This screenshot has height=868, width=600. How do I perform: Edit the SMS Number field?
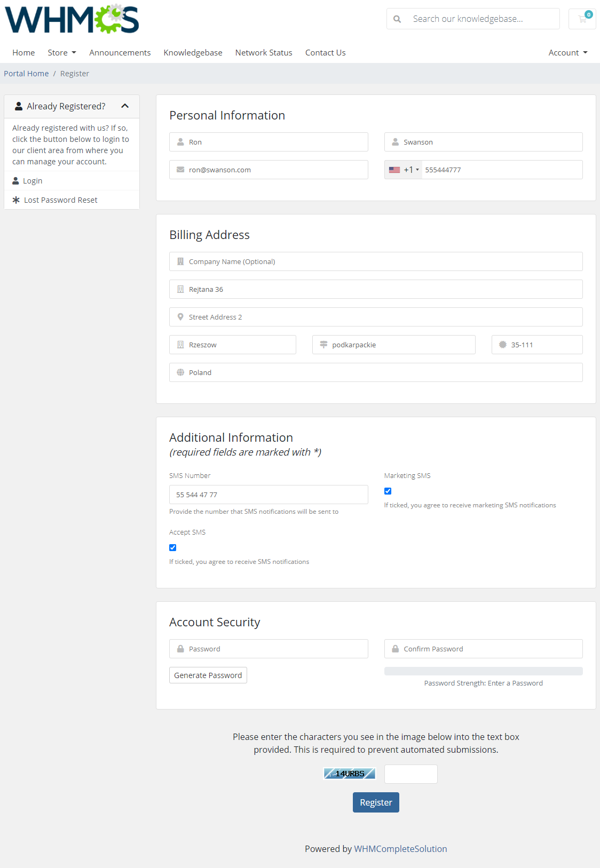(x=269, y=495)
